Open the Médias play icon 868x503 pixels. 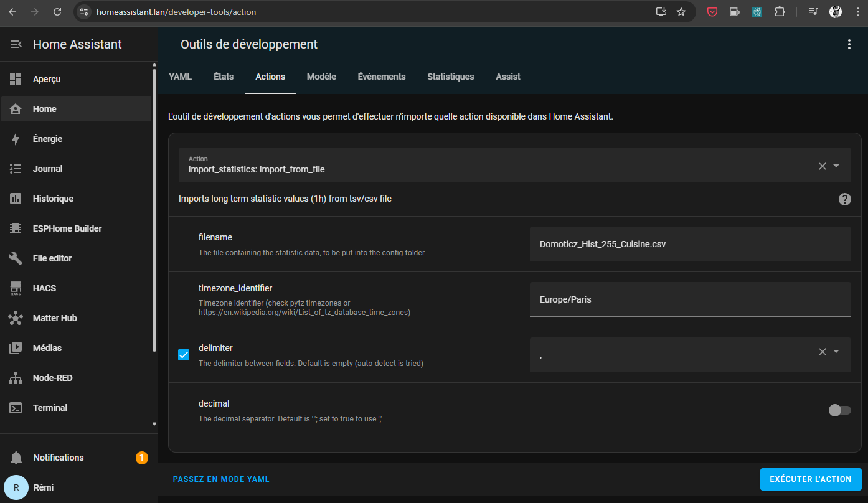tap(16, 348)
